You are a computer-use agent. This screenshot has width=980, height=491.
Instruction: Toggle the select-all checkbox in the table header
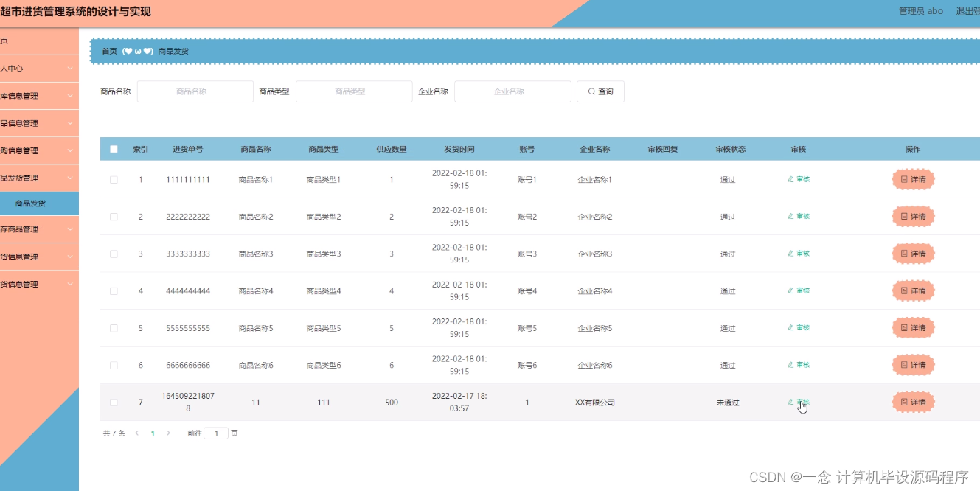[x=114, y=148]
